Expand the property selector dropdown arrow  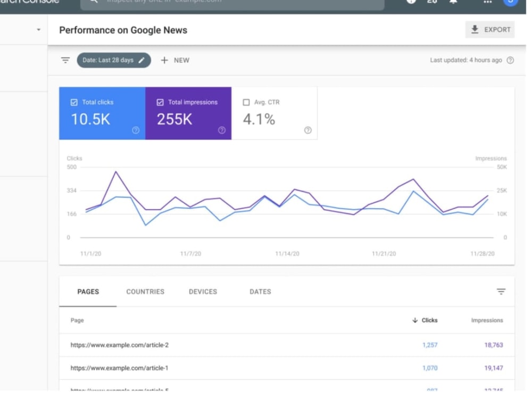(x=39, y=29)
